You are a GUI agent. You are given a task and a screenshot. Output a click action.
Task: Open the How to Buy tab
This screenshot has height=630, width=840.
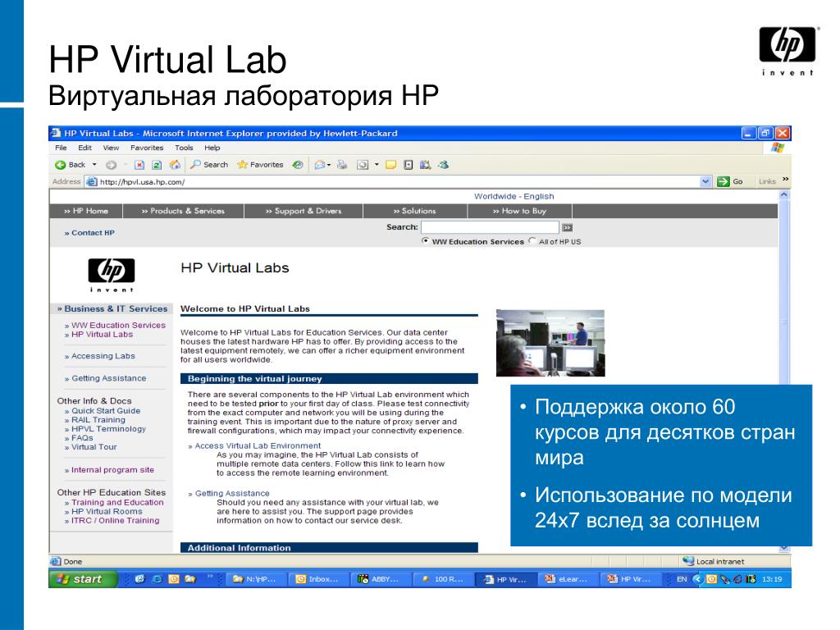[519, 211]
